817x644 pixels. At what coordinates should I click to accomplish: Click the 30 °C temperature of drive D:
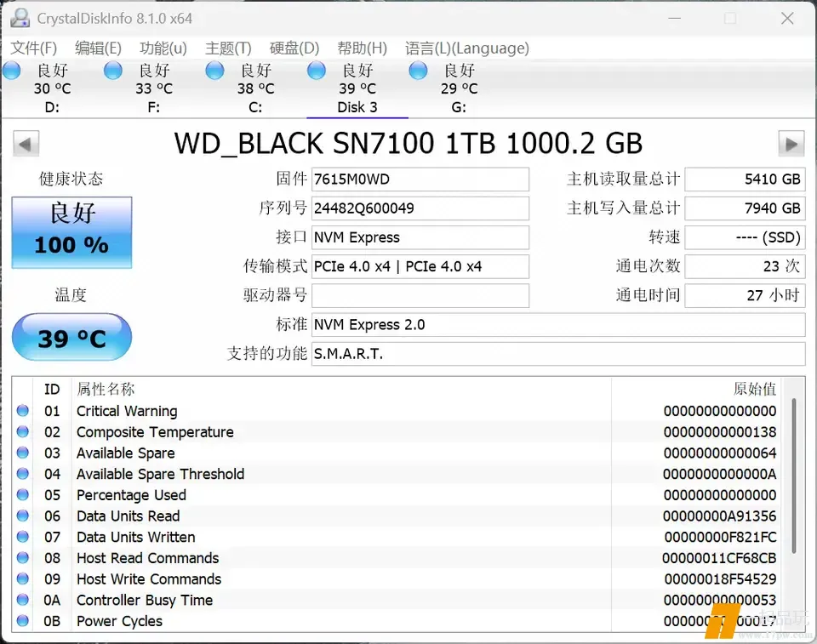tap(52, 88)
